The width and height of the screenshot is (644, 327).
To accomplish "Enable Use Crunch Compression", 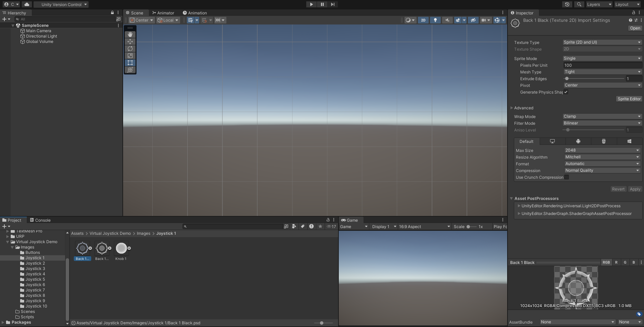I will click(x=567, y=177).
